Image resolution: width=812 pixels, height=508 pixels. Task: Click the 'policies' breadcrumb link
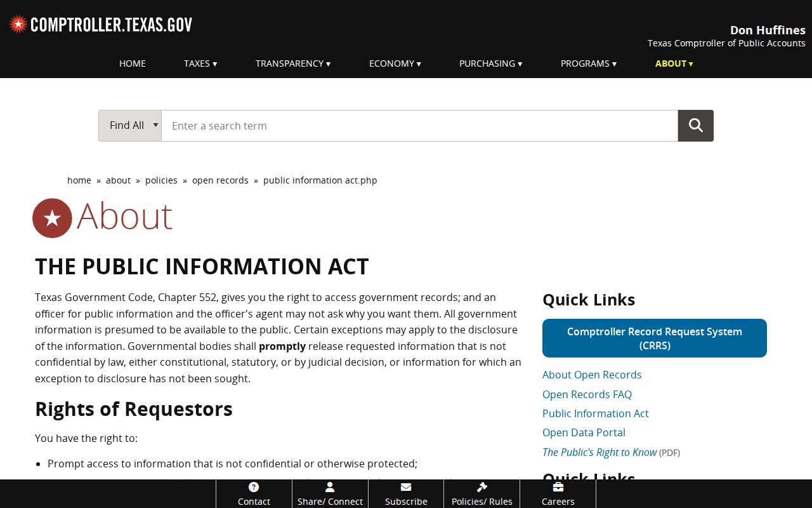161,180
